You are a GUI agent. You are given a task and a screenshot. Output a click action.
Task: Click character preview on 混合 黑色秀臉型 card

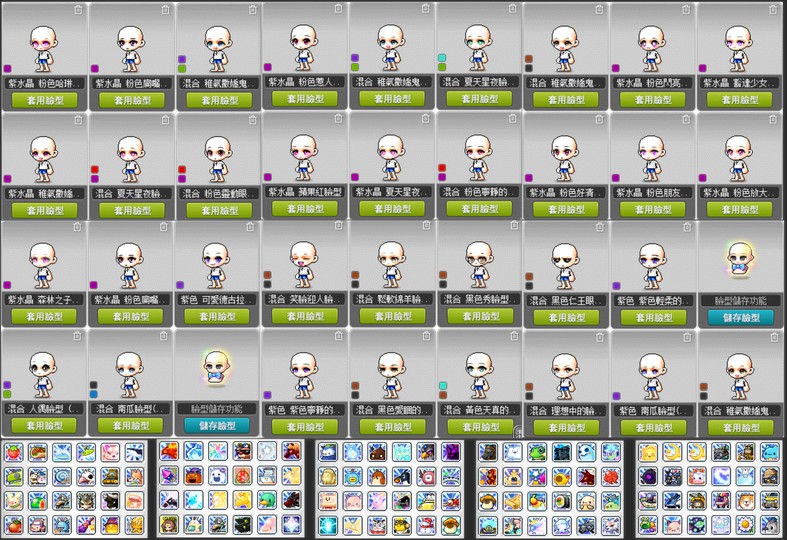[x=480, y=263]
